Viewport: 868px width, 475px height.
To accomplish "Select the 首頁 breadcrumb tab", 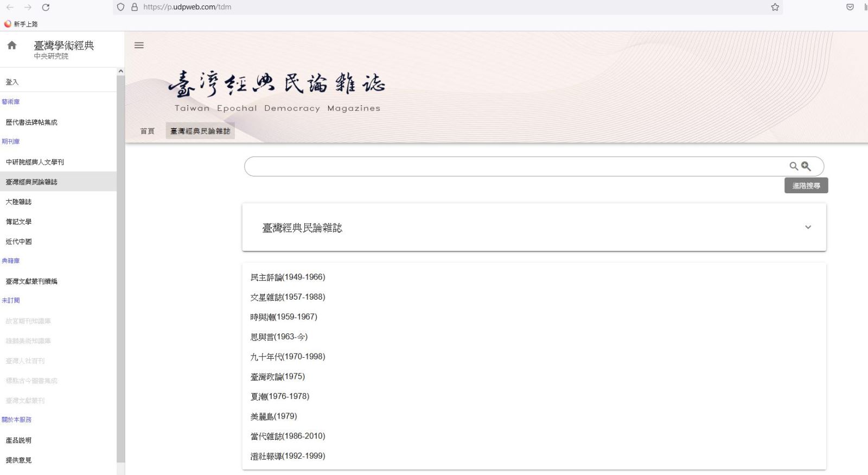I will click(x=148, y=131).
